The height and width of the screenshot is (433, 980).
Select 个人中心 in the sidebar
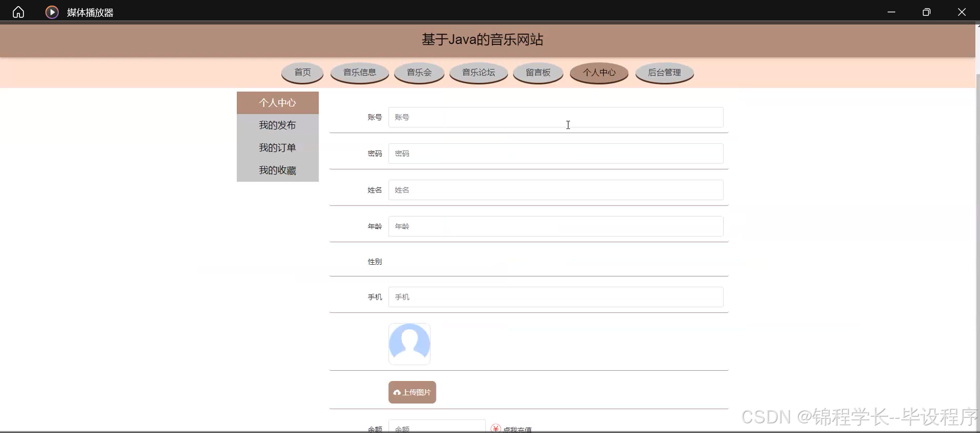[x=278, y=103]
